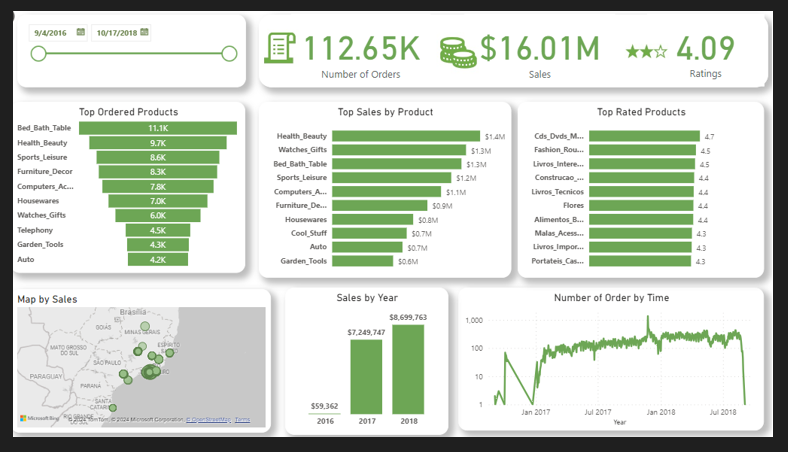Open the start date calendar picker icon
Viewport: 788px width, 452px height.
[x=80, y=32]
